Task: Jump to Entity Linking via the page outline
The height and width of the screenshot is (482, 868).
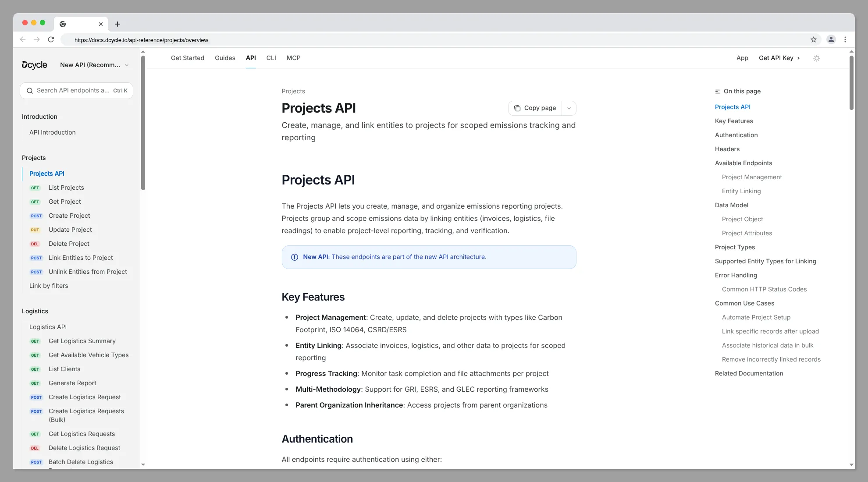Action: click(x=741, y=191)
